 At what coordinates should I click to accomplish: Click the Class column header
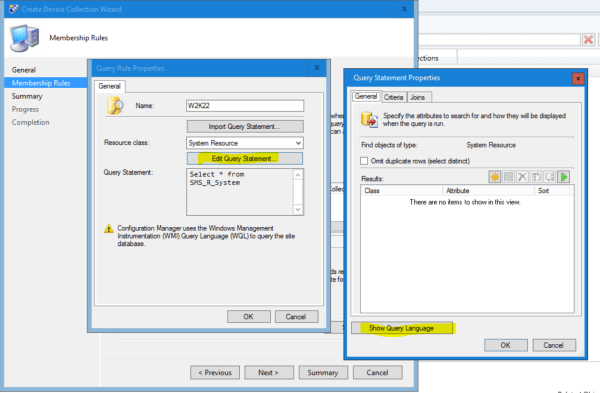401,191
